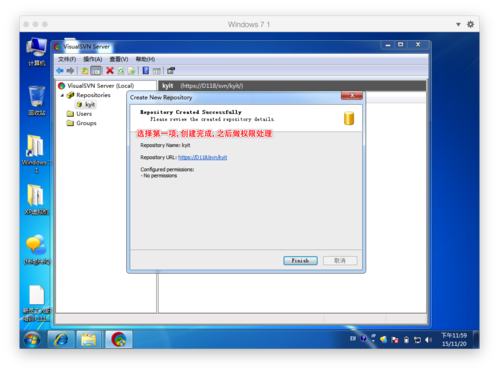Open the virtual machine settings gear icon

pyautogui.click(x=470, y=24)
